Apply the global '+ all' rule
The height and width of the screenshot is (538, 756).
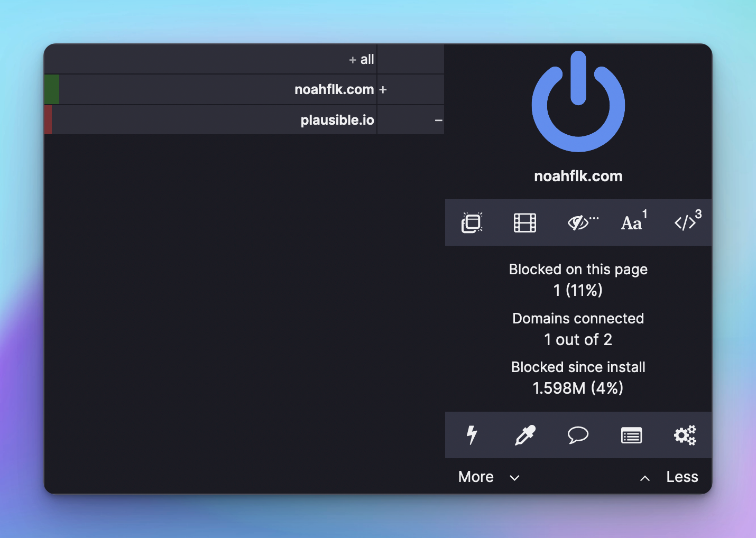[x=361, y=59]
